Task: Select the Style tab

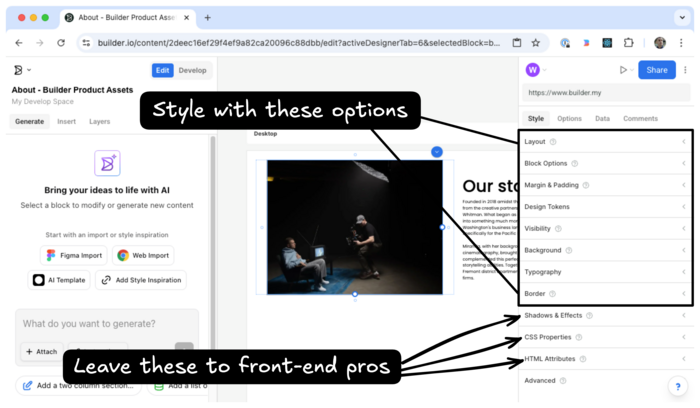Action: pyautogui.click(x=536, y=119)
